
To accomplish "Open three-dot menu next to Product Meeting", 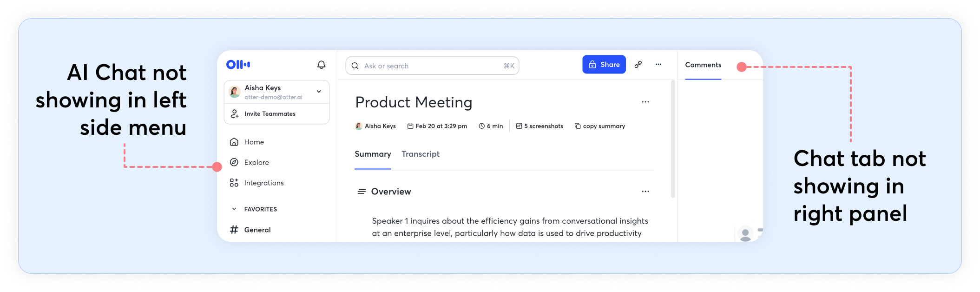I will pyautogui.click(x=645, y=102).
